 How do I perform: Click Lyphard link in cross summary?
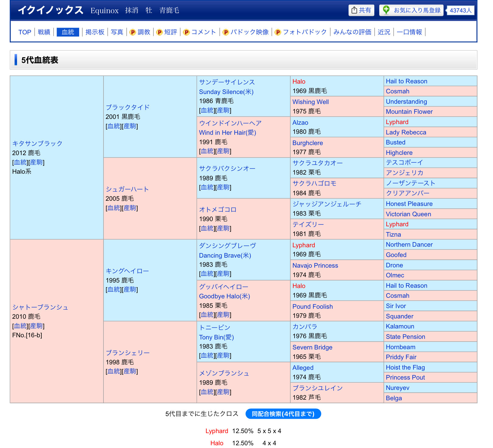[216, 431]
